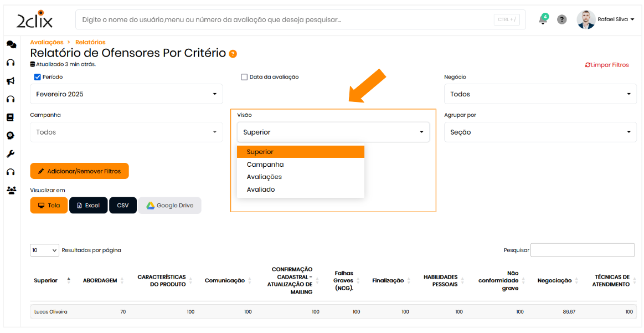Enable the Data da avaliação checkbox
Image resolution: width=644 pixels, height=333 pixels.
pyautogui.click(x=244, y=77)
